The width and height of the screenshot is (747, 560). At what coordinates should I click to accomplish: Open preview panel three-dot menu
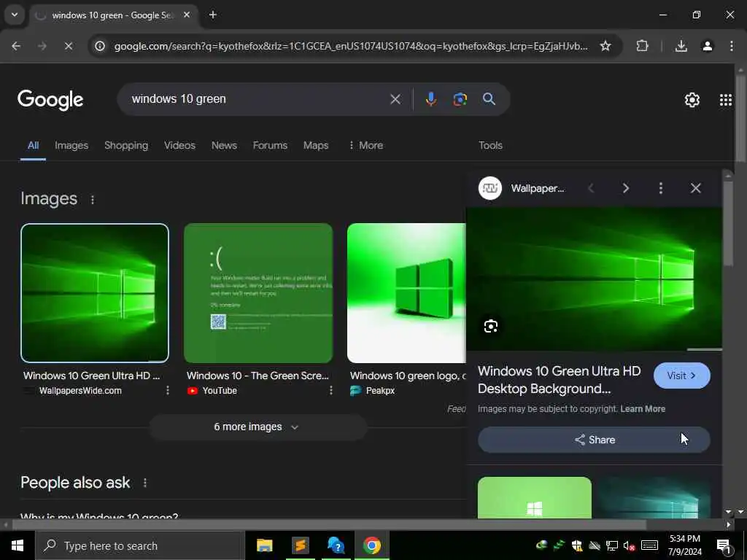click(x=660, y=188)
